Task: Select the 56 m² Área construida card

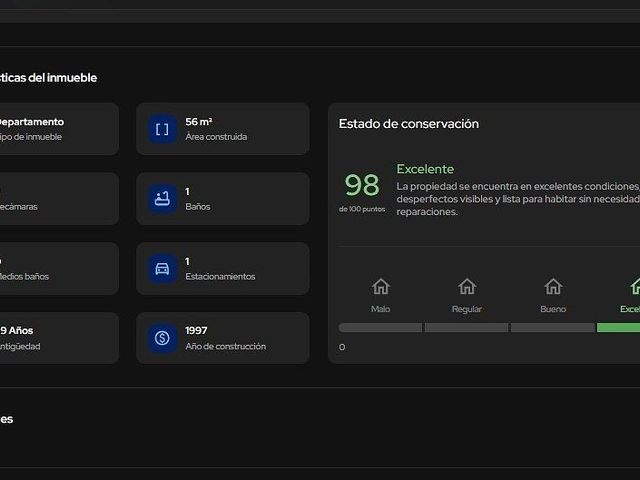Action: pos(223,129)
